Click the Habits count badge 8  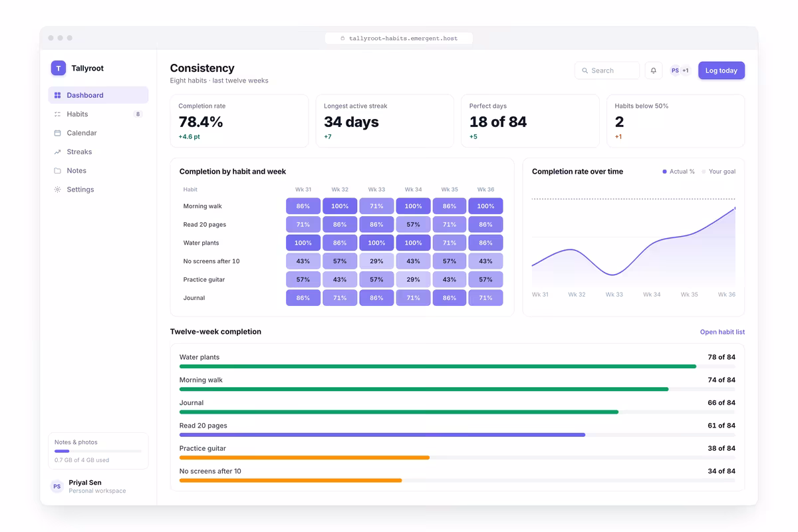tap(138, 114)
